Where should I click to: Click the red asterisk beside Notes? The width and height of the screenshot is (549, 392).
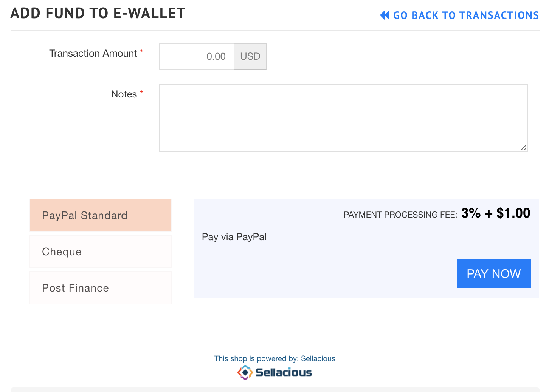141,93
